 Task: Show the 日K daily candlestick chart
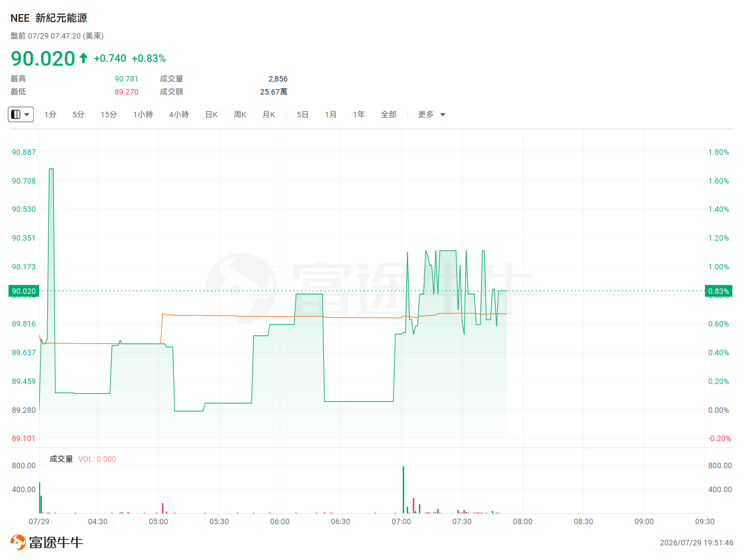211,115
